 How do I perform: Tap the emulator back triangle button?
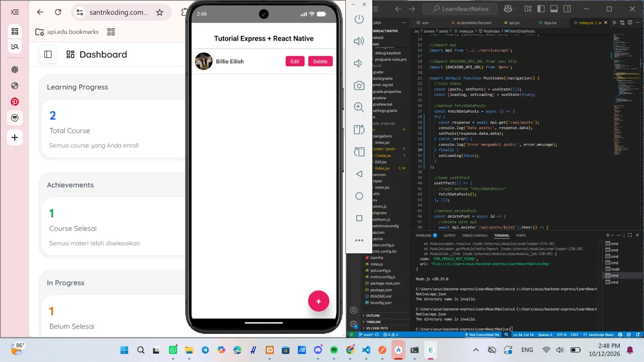(x=359, y=174)
